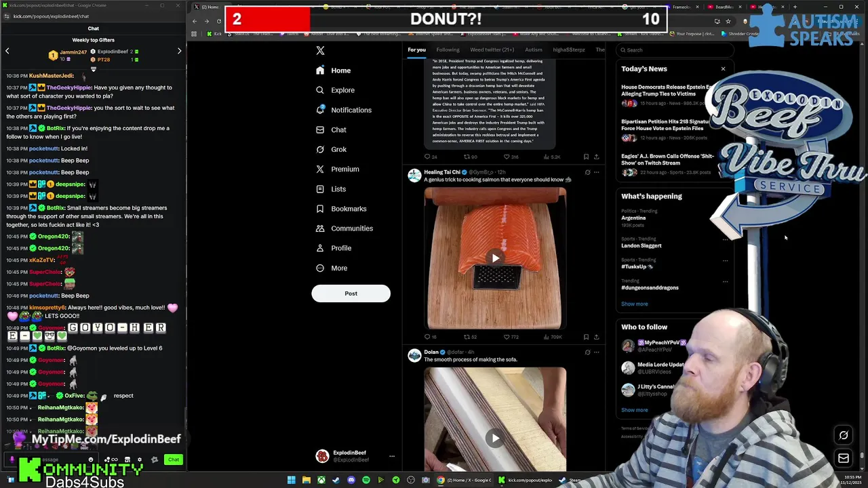
Task: Open Notifications in X sidebar
Action: pos(344,110)
